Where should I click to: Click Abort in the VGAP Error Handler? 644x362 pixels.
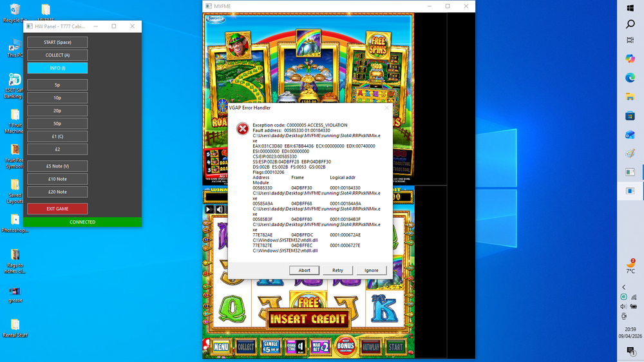(304, 270)
